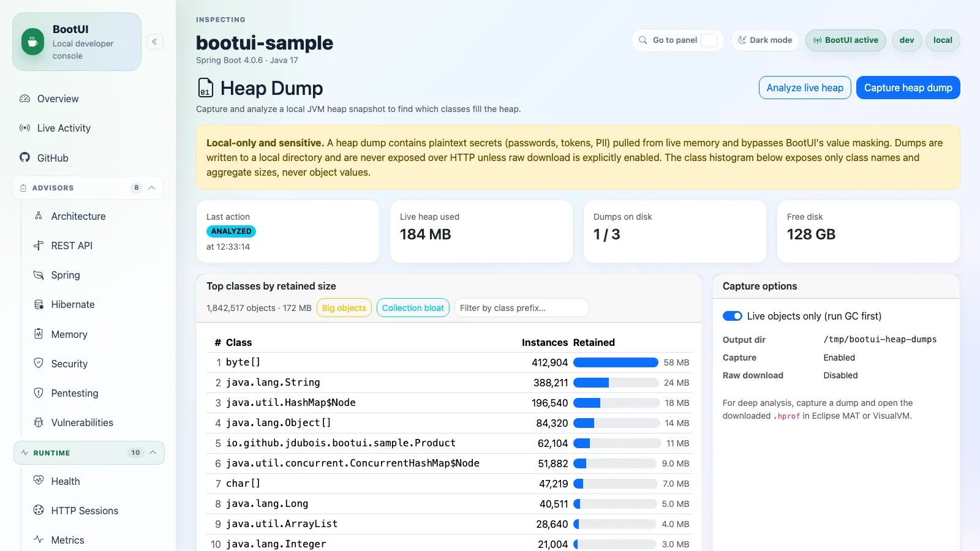Click the broadcast icon in BootUI active badge
Screen dimensions: 980x551
(x=817, y=40)
